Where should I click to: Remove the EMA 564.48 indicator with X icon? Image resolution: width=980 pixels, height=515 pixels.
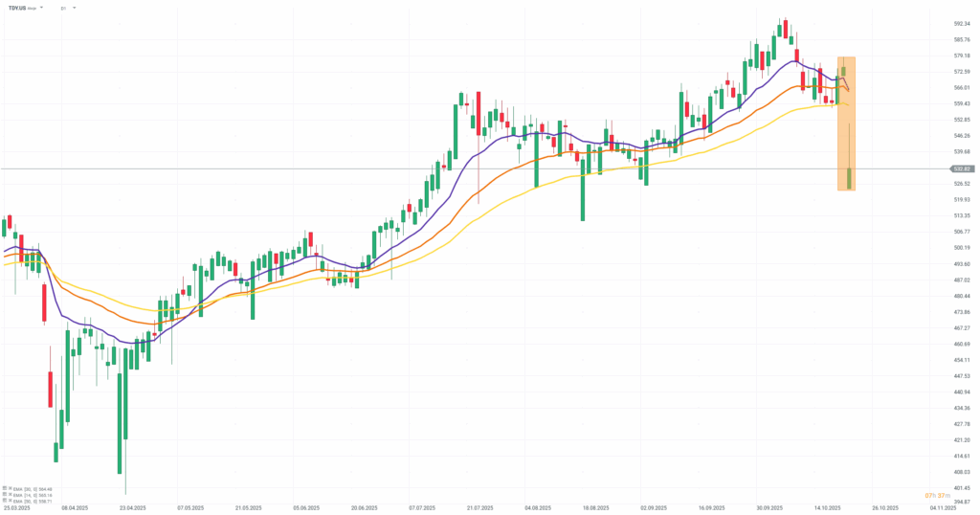click(x=11, y=488)
